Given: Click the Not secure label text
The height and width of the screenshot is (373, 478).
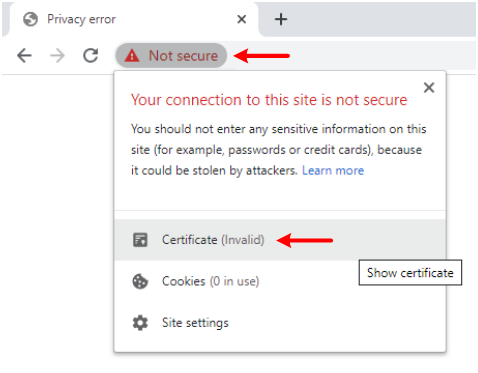Looking at the screenshot, I should 183,55.
